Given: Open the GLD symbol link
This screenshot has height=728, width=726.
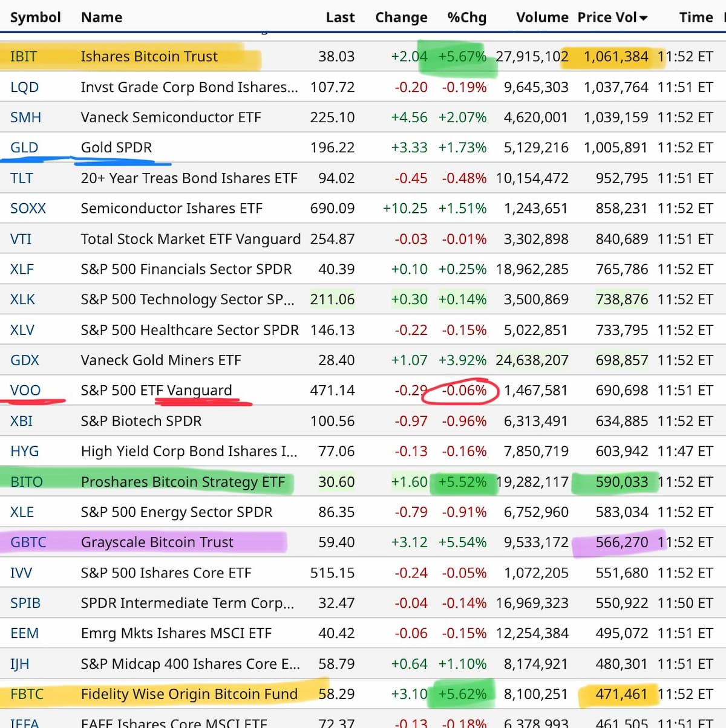Looking at the screenshot, I should [x=24, y=148].
